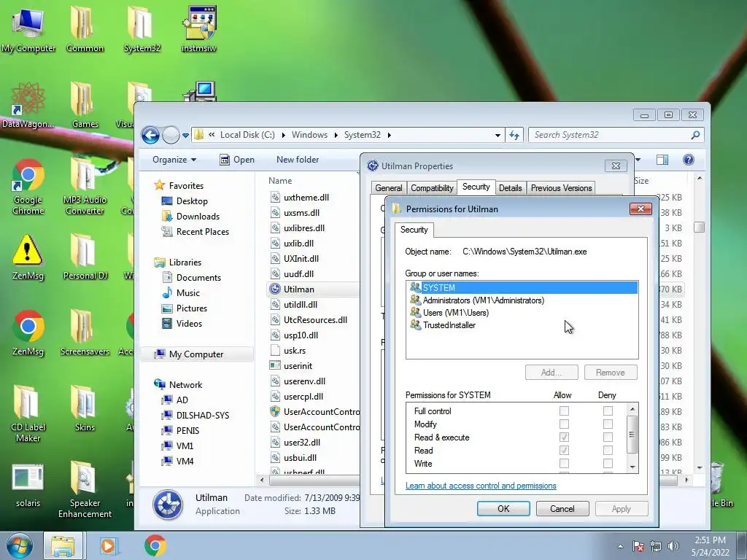
Task: Open the My Computer desktop icon
Action: 28,29
